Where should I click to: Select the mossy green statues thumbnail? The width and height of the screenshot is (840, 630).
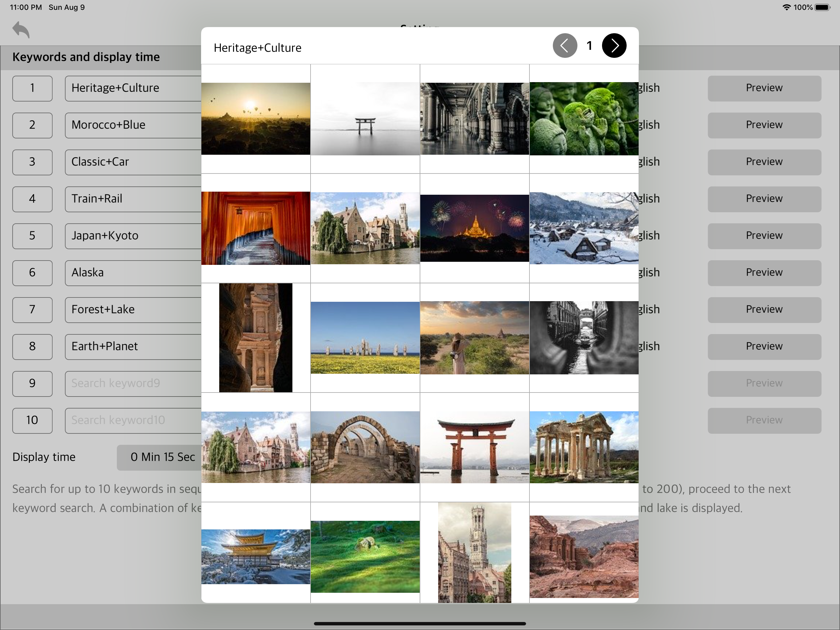click(584, 118)
